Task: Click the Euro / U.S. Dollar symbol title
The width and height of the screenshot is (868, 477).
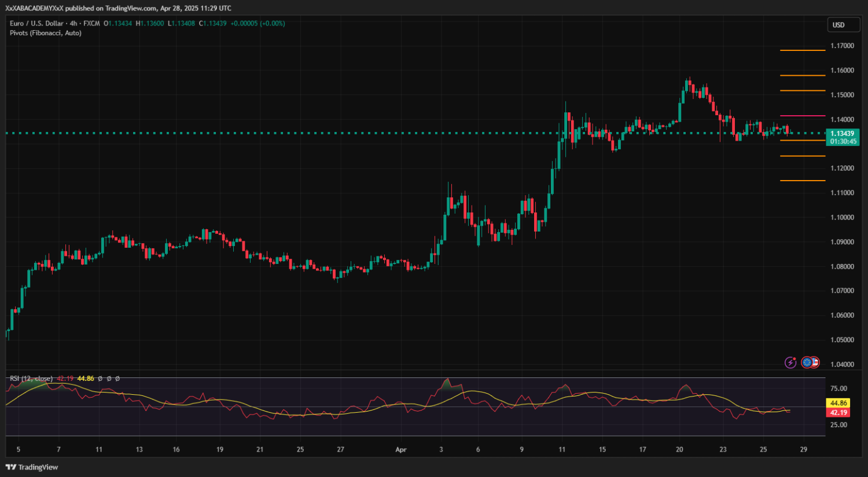Action: (36, 23)
